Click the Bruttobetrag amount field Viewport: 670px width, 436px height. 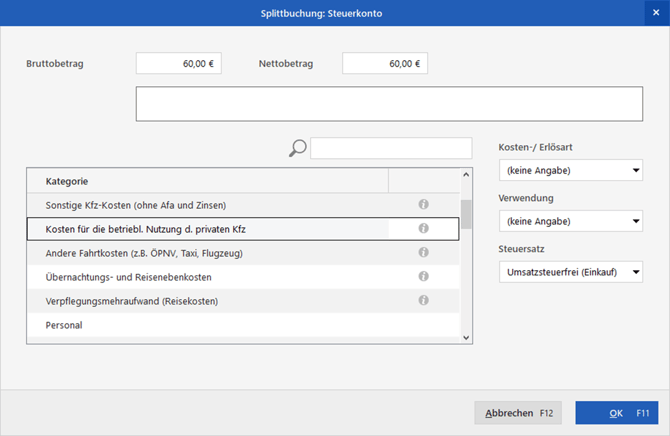click(x=178, y=63)
